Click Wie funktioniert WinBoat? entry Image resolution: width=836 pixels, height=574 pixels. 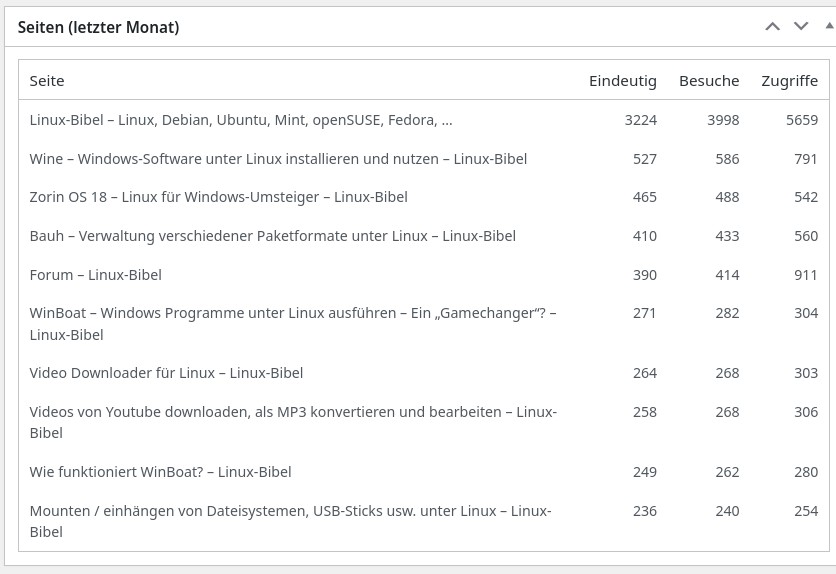(x=160, y=472)
